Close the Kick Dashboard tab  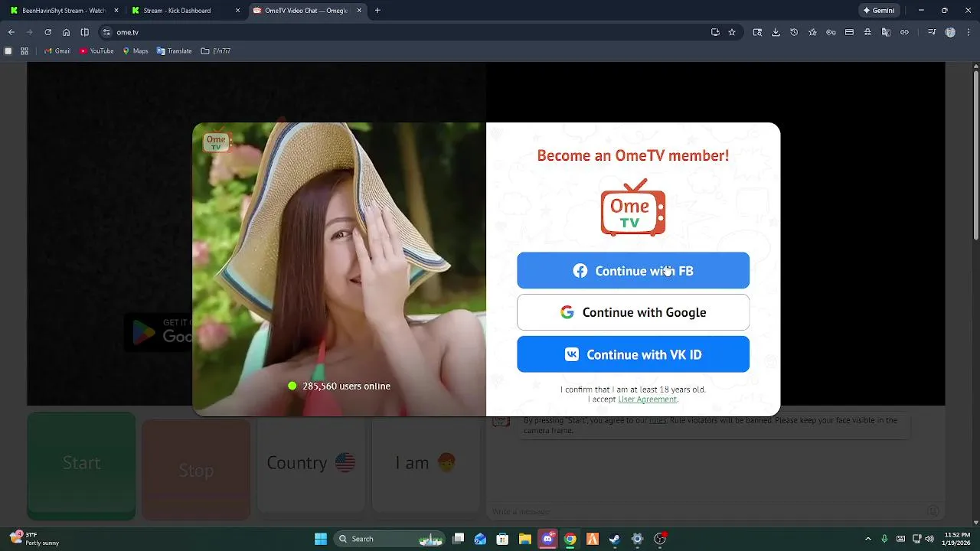(237, 11)
